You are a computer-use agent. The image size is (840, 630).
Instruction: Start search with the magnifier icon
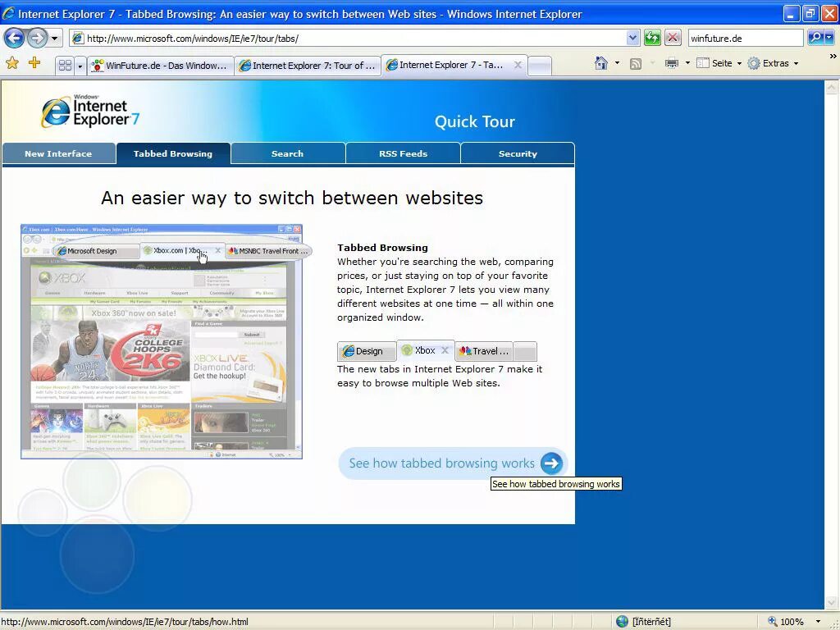pyautogui.click(x=815, y=38)
